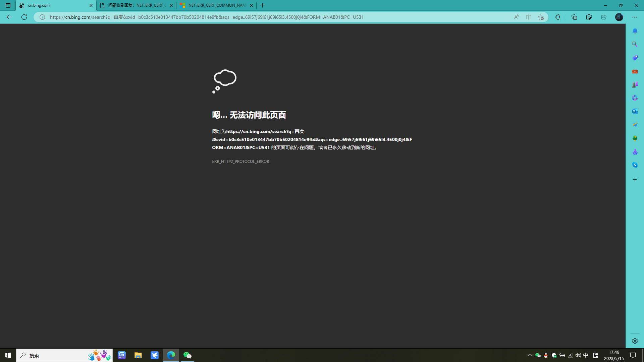Open the Read Aloud icon in address bar
The image size is (644, 362).
click(x=517, y=17)
